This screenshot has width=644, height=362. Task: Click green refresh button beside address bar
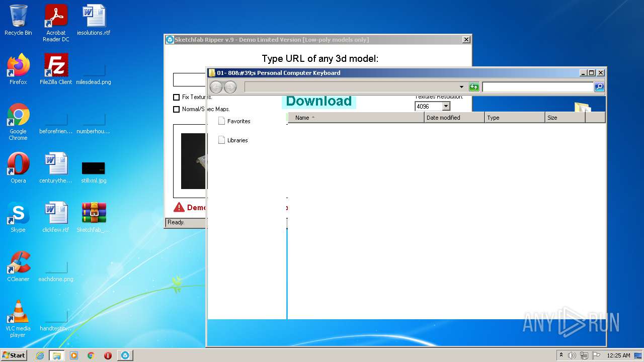click(474, 87)
